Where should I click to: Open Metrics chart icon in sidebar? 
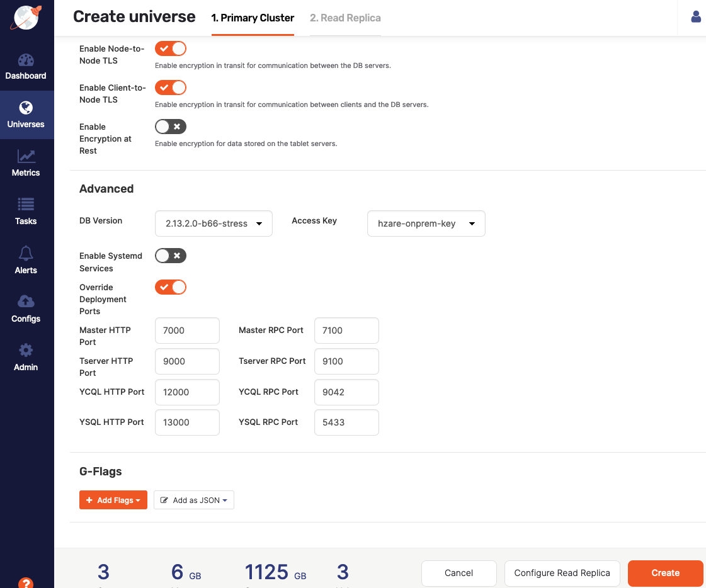(x=26, y=156)
